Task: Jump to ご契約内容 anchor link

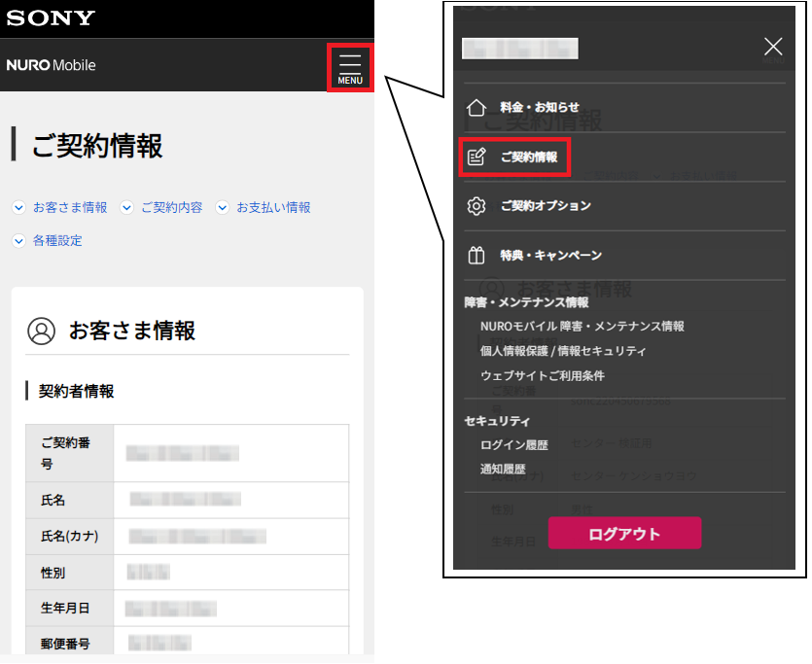Action: click(x=172, y=207)
